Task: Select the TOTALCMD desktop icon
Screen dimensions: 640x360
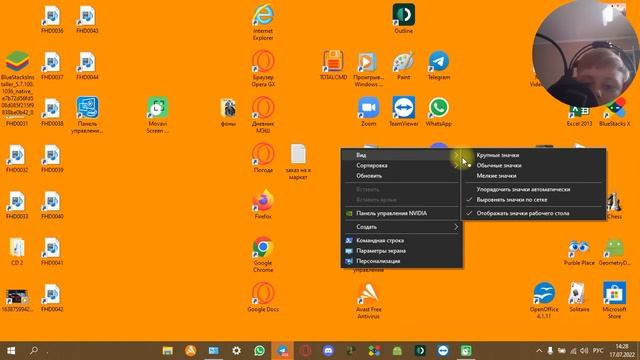Action: (333, 65)
